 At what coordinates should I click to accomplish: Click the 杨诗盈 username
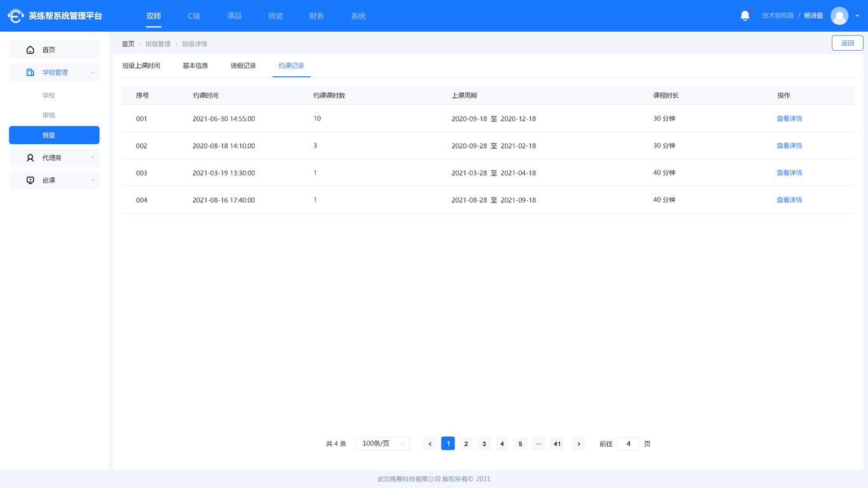click(x=814, y=16)
